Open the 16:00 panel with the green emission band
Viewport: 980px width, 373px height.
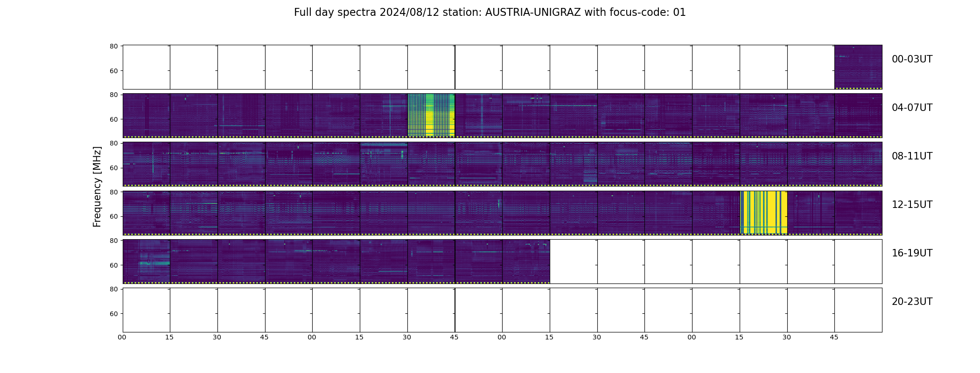[x=147, y=261]
